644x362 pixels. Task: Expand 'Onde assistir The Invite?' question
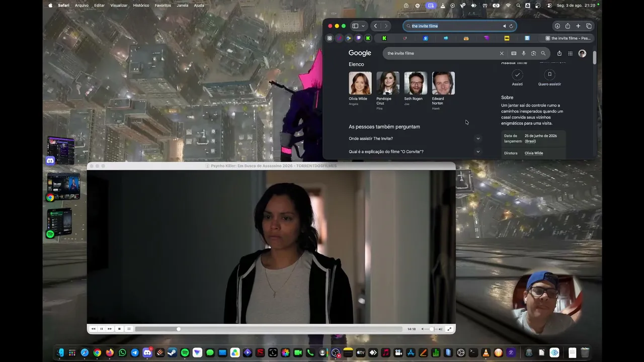[415, 138]
